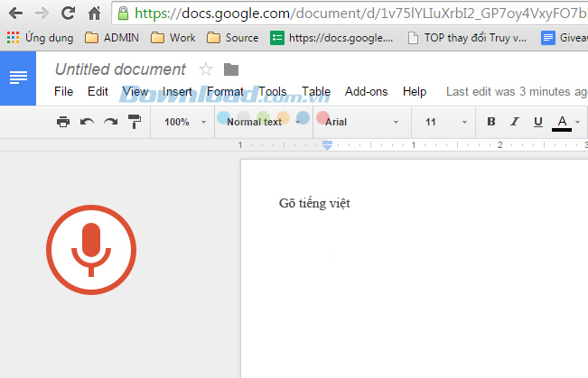Start voice typing with microphone button
Screen dimensions: 588x378
91,250
